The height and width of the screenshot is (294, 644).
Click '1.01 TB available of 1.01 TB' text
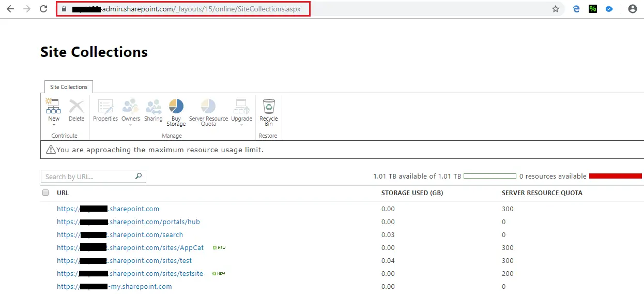tap(417, 176)
